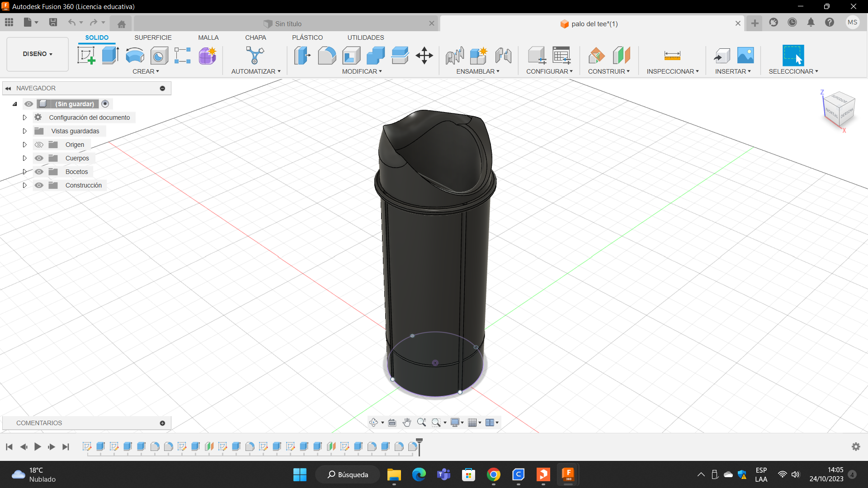
Task: Hide the Construcción folder
Action: (x=39, y=185)
